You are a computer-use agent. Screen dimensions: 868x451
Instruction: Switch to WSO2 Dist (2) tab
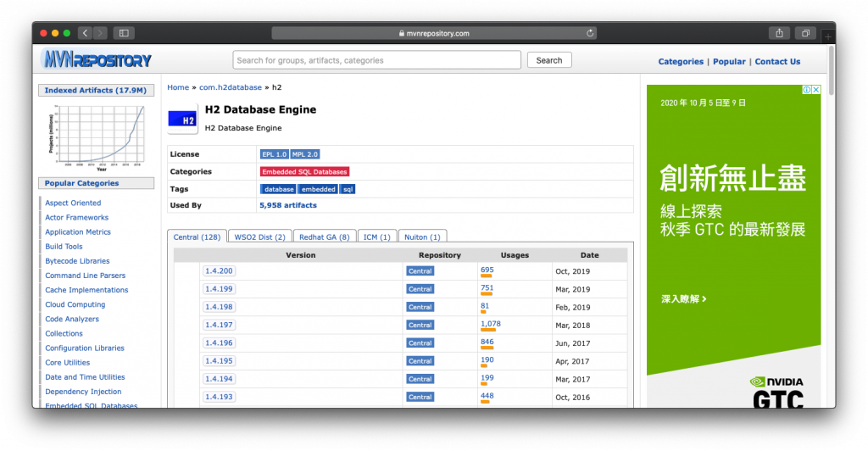[259, 237]
